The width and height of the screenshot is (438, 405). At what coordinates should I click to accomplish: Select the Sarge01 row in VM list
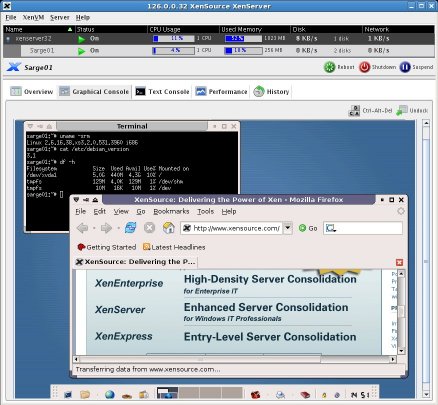click(219, 51)
